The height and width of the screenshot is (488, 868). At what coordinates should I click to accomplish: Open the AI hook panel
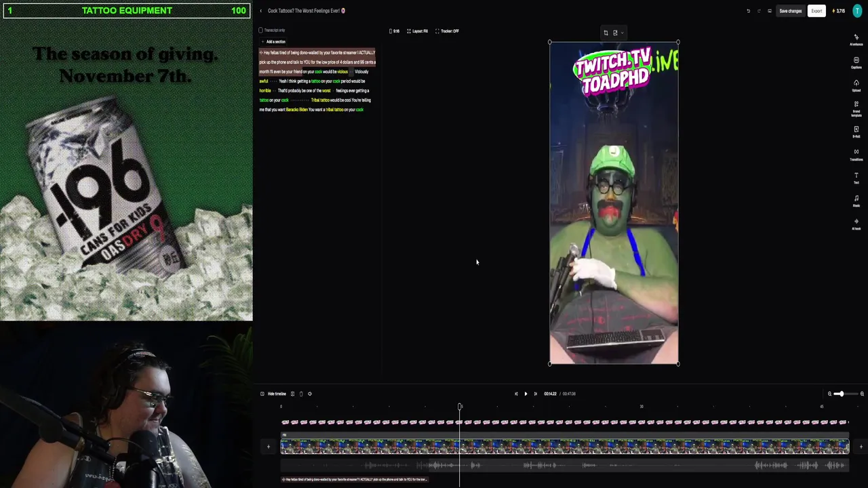856,224
